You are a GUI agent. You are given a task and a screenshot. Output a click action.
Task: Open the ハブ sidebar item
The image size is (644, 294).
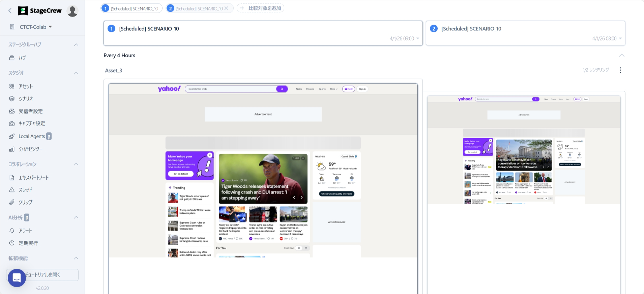point(22,58)
